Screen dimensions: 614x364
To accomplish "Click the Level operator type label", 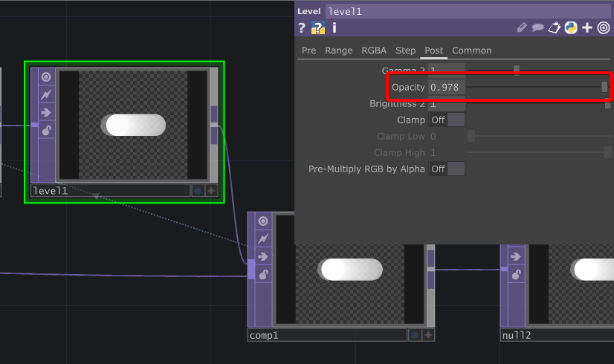I will pyautogui.click(x=309, y=11).
